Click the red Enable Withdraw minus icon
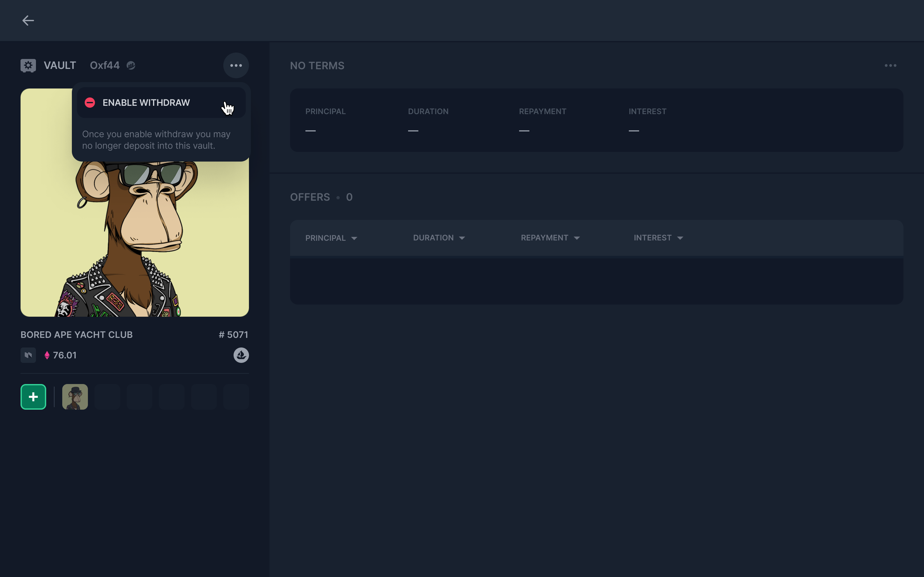 coord(90,103)
